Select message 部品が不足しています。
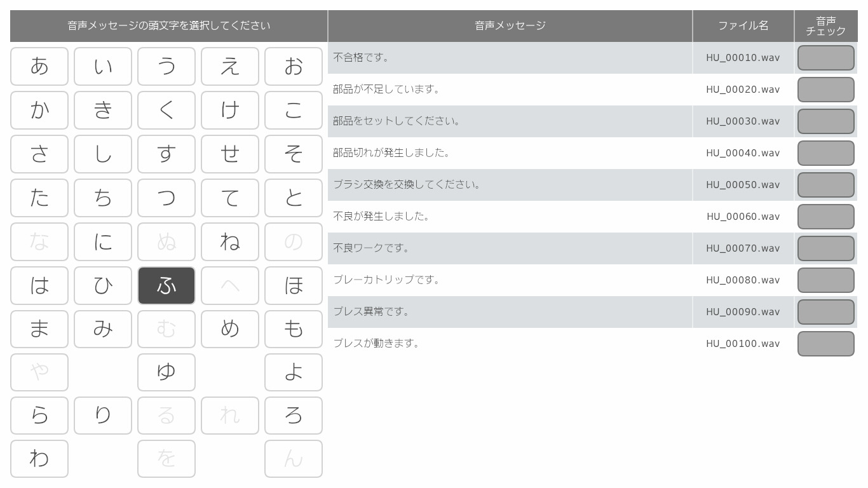Viewport: 868px width, 488px height. (510, 90)
